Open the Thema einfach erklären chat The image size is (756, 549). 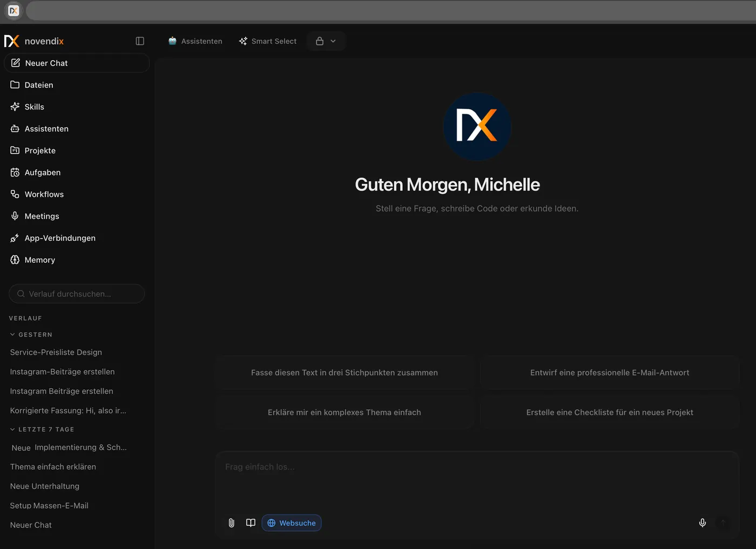click(x=53, y=466)
